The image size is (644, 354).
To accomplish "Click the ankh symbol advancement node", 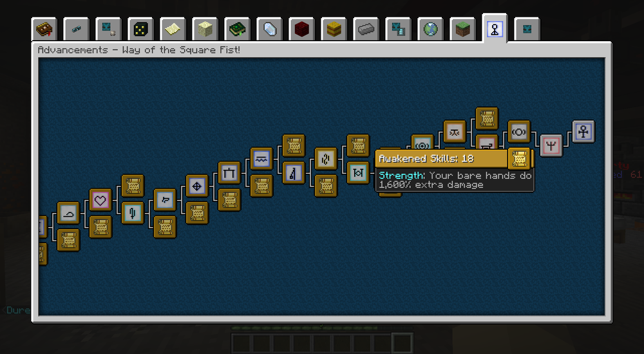I will pyautogui.click(x=583, y=132).
